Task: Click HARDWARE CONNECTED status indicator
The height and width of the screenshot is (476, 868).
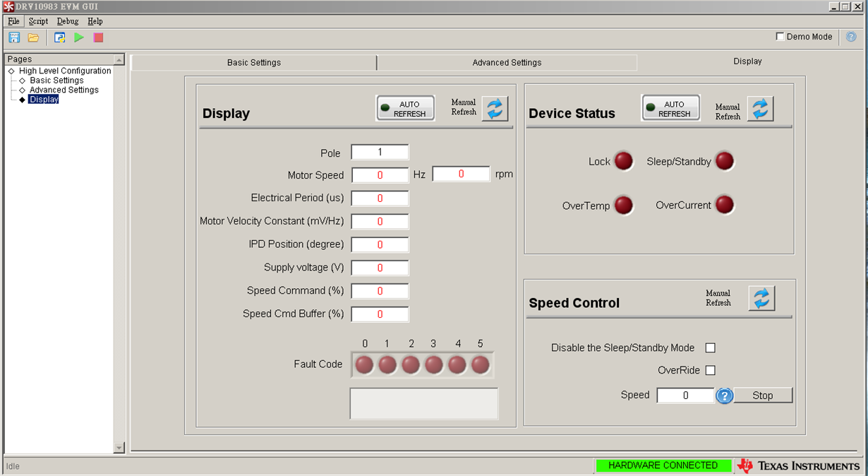Action: pos(663,465)
